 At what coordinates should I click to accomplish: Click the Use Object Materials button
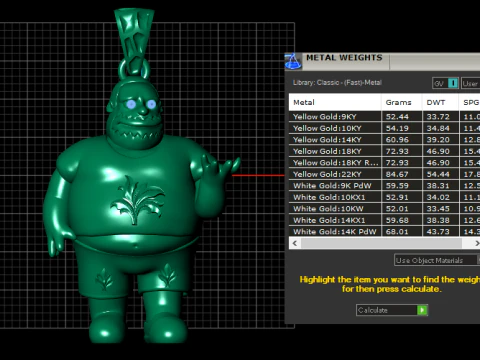point(436,260)
